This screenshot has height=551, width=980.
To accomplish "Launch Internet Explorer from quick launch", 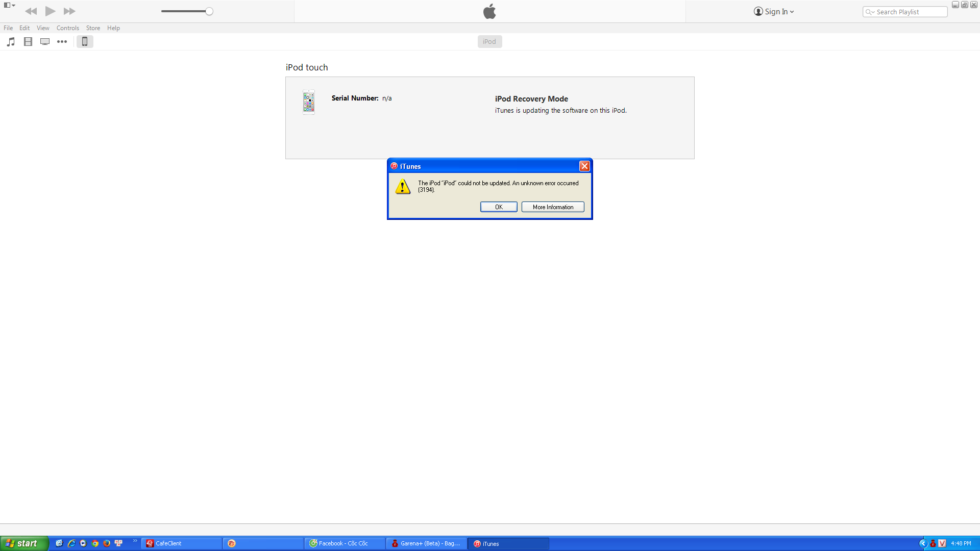I will [x=71, y=543].
